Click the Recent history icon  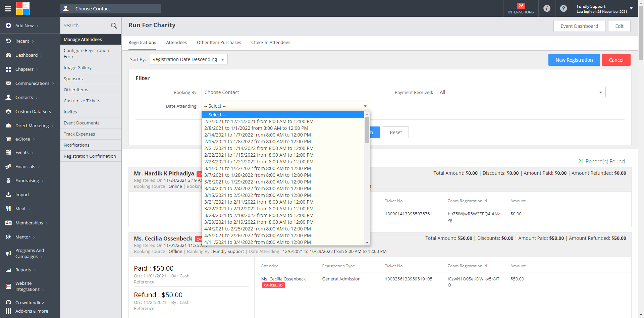click(8, 41)
